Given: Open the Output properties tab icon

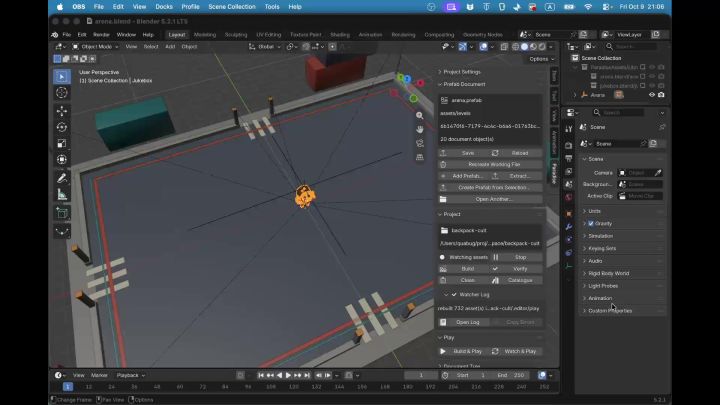Looking at the screenshot, I should tap(569, 158).
